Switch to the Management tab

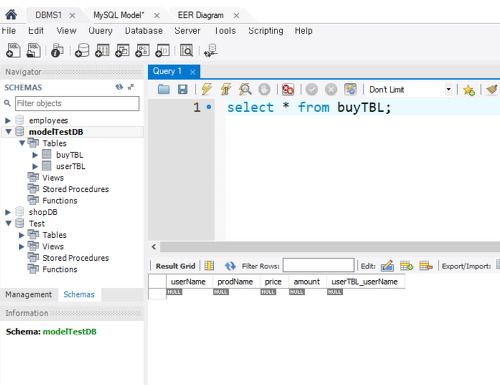tap(29, 294)
